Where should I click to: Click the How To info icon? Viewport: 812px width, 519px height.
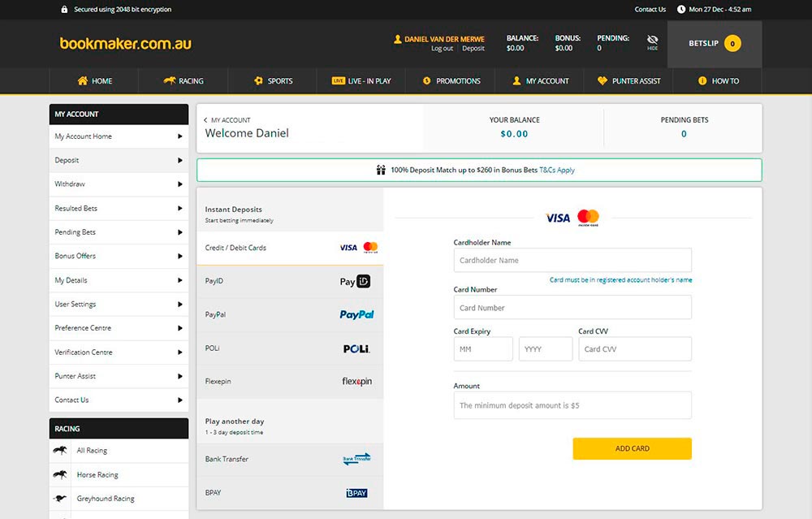pyautogui.click(x=702, y=80)
